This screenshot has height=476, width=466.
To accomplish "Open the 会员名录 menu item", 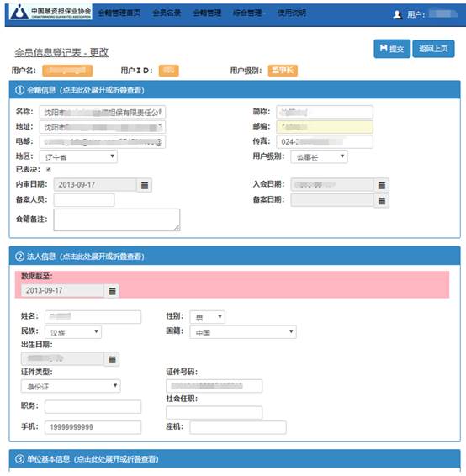I will tap(167, 13).
